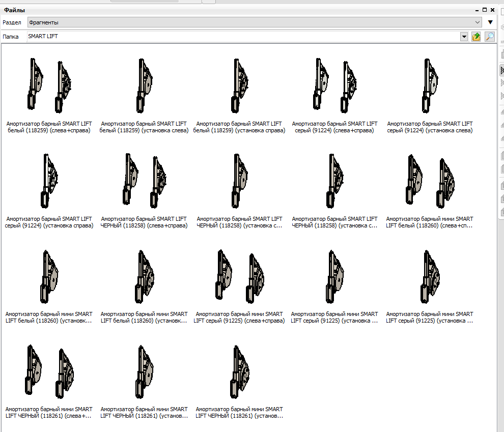Open the panel options black triangle menu

click(x=490, y=22)
